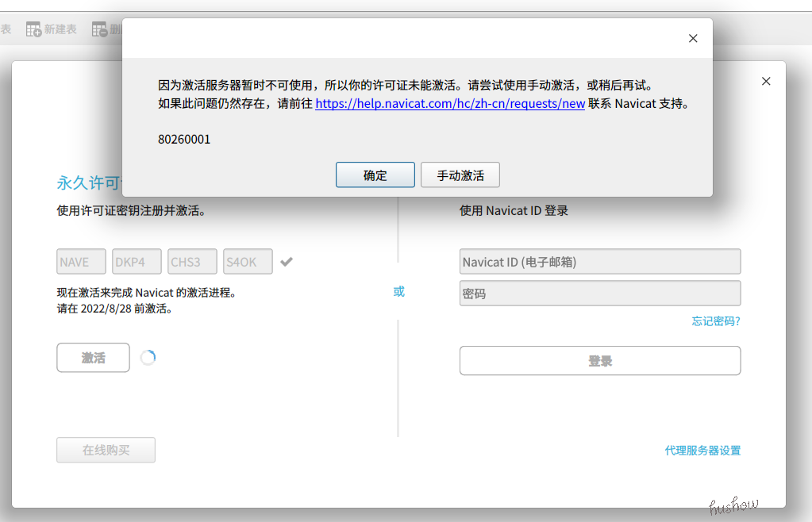The width and height of the screenshot is (812, 522).
Task: Click the 手动激活 button
Action: pyautogui.click(x=460, y=175)
